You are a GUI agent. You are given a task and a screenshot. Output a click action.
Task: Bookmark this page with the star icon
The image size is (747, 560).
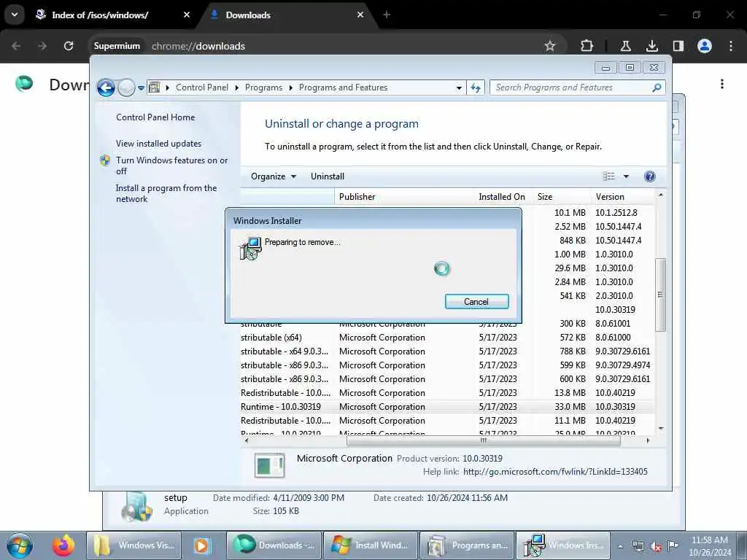click(550, 46)
